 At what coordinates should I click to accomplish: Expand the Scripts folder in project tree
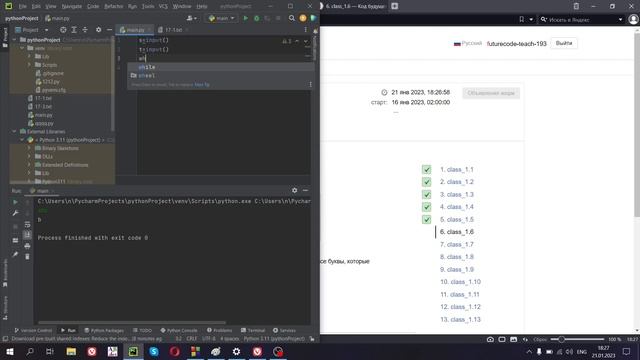29,65
